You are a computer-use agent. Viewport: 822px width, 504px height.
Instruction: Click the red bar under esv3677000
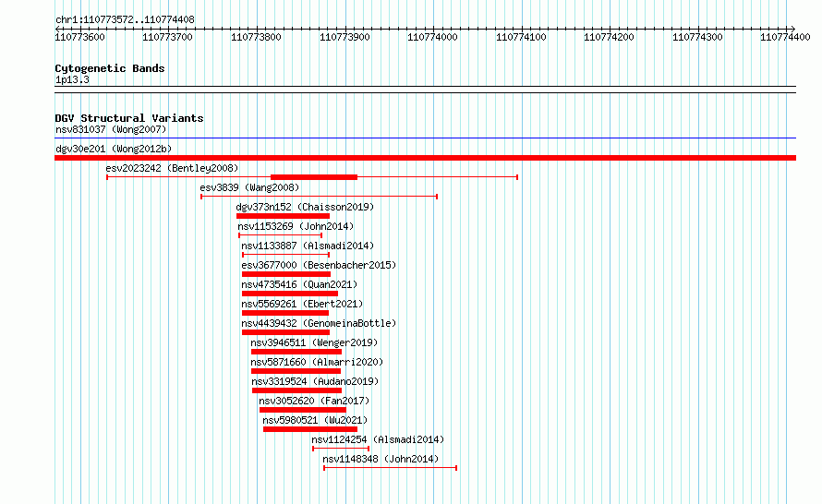pyautogui.click(x=286, y=274)
